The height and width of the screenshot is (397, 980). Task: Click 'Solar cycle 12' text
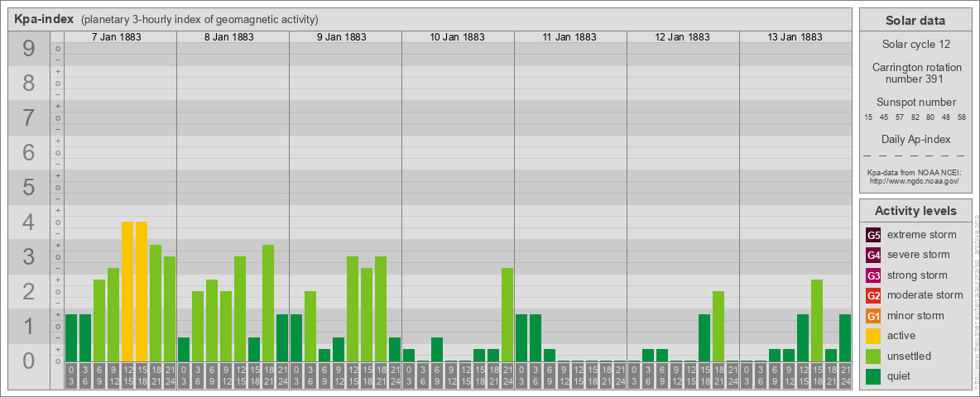coord(915,45)
